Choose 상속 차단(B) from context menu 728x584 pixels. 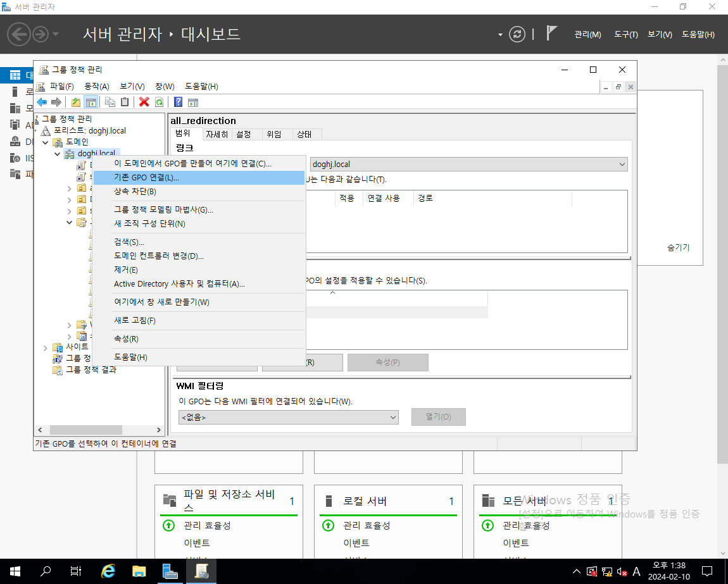pos(199,191)
